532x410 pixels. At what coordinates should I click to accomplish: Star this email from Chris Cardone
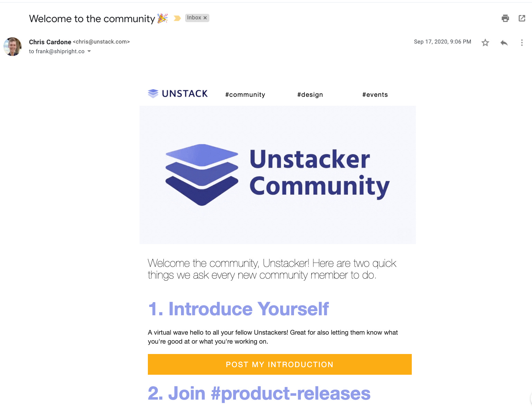[485, 43]
